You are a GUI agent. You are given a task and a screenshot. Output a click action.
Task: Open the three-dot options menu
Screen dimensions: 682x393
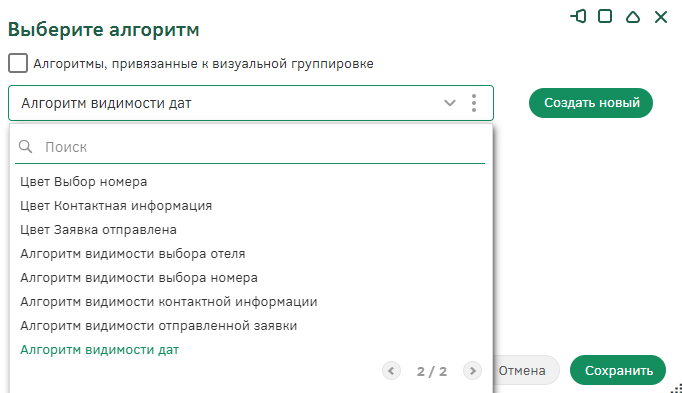click(x=474, y=103)
